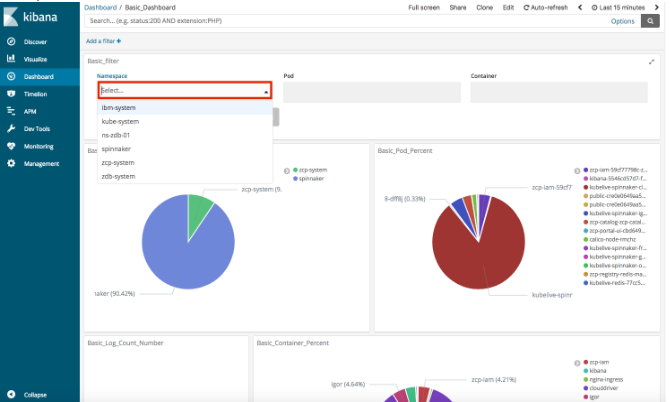Open Full screen mode
The height and width of the screenshot is (402, 671).
tap(424, 7)
